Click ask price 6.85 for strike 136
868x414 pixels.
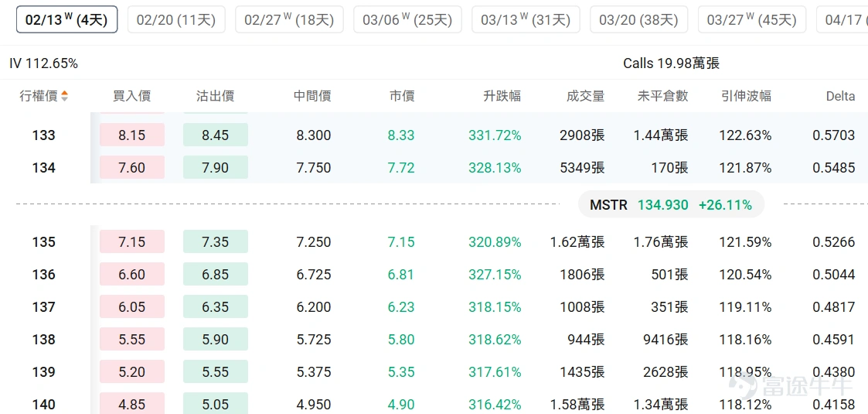[x=216, y=275]
